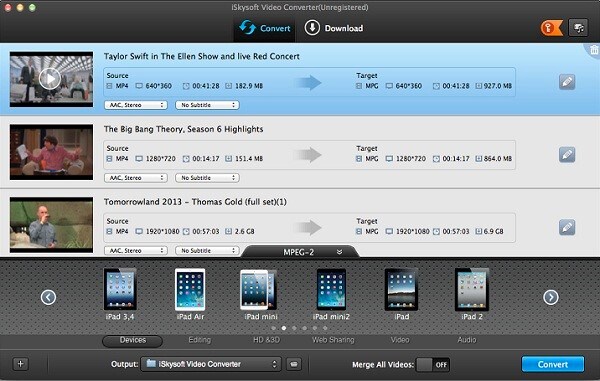This screenshot has height=381, width=600.
Task: Open the registration key icon
Action: click(551, 28)
